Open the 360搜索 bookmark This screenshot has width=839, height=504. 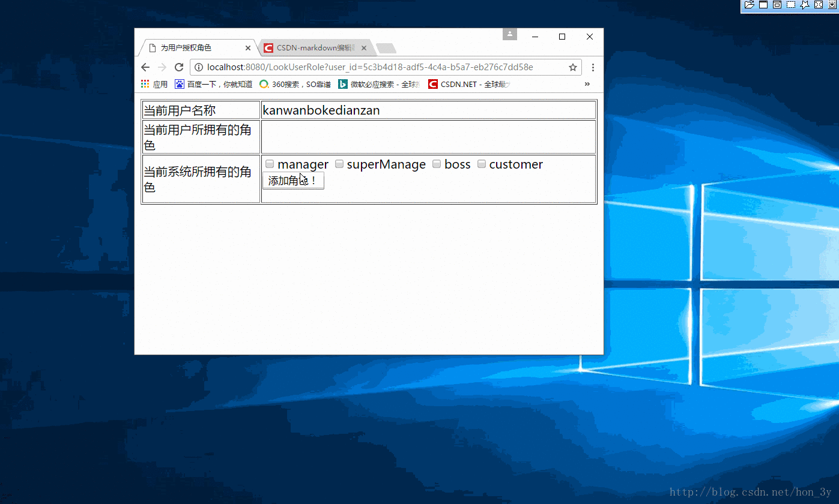pos(295,84)
